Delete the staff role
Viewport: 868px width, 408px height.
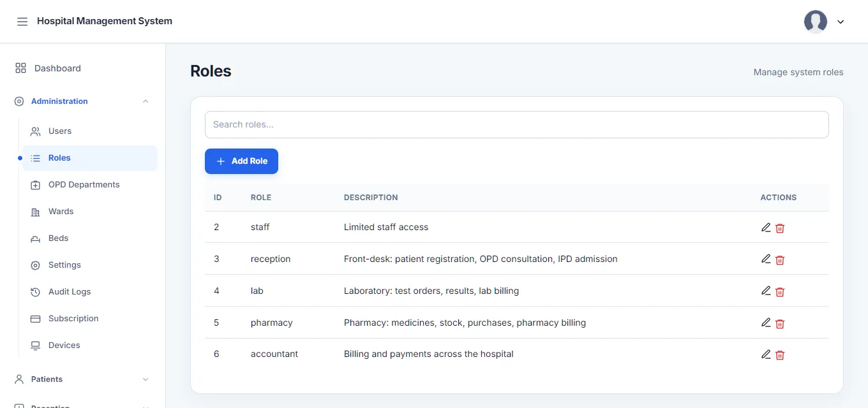[x=780, y=228]
